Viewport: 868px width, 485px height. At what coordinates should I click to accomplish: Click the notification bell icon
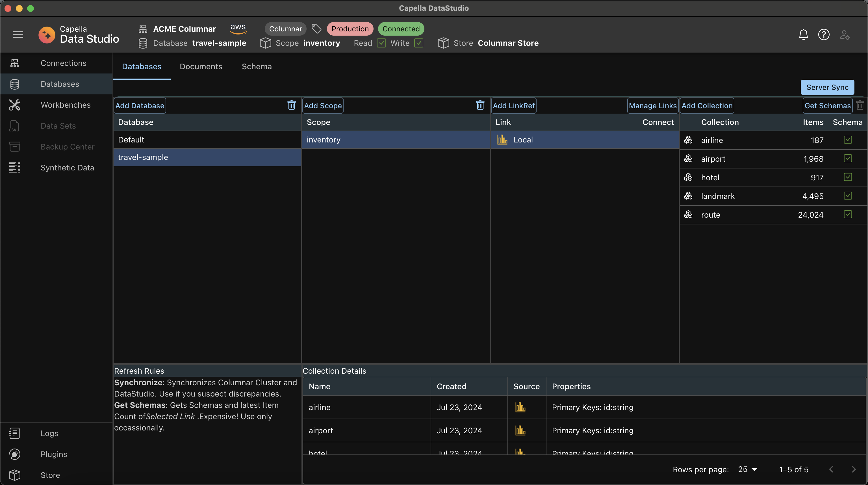(x=804, y=34)
